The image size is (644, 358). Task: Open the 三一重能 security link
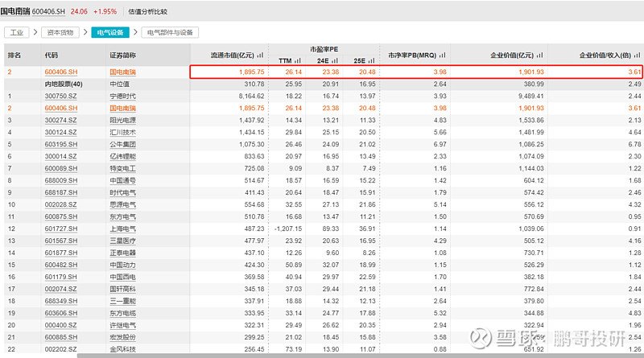pyautogui.click(x=123, y=301)
